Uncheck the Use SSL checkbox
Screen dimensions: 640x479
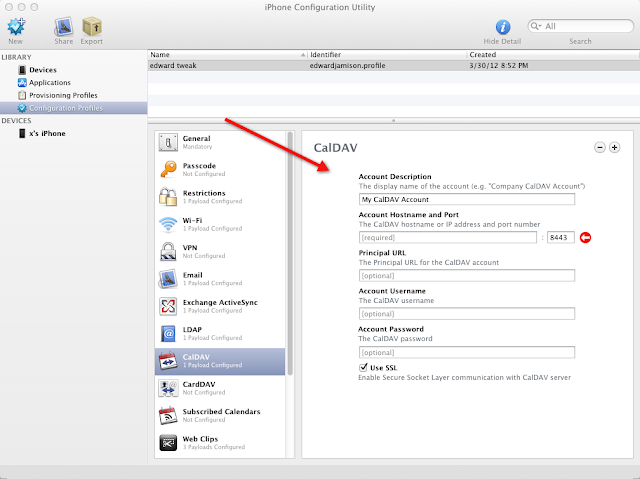point(363,367)
